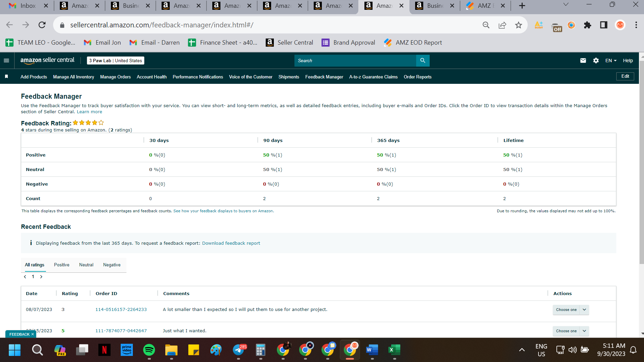Open the Add Products menu item

(x=33, y=77)
